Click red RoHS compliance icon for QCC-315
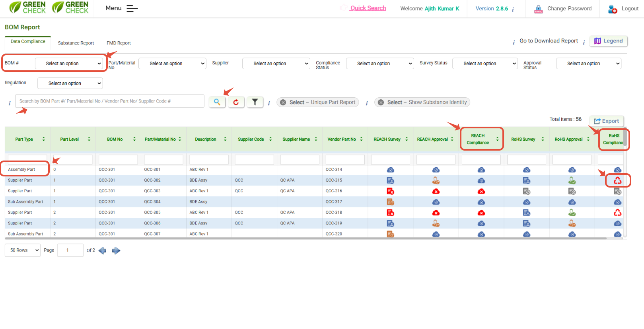Screen dimensions: 644x329 tap(617, 181)
